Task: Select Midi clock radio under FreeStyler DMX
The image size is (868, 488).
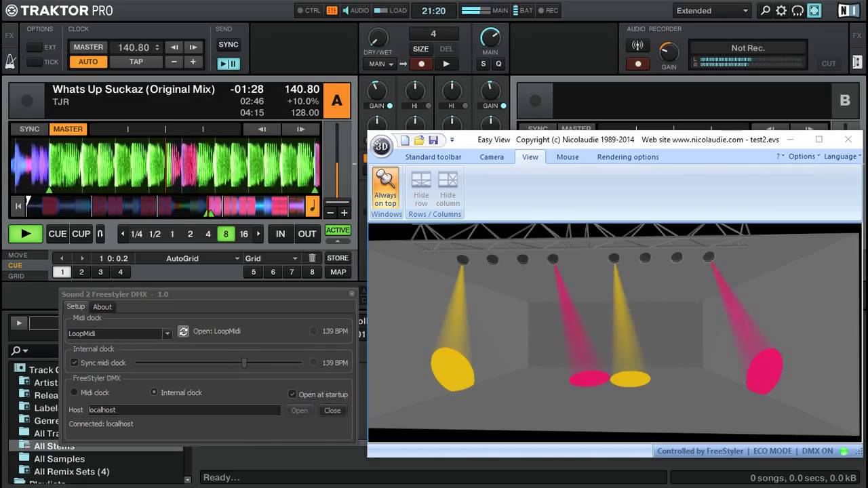Action: [x=75, y=392]
